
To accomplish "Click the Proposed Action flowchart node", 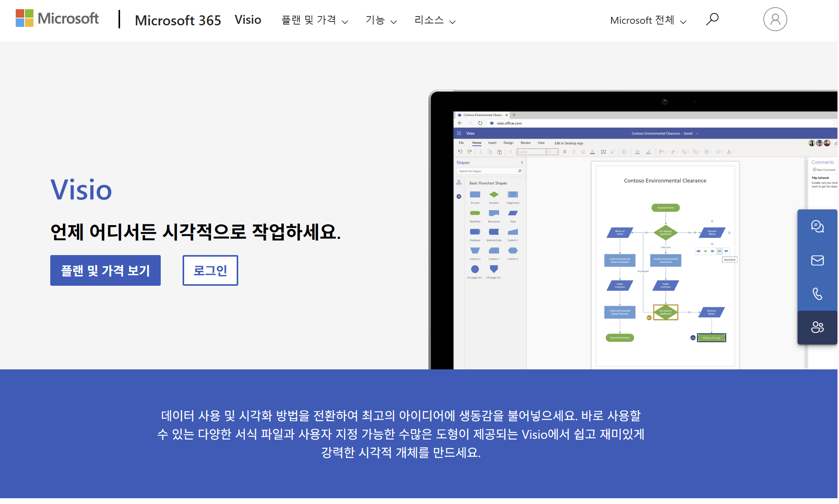I will click(x=665, y=208).
